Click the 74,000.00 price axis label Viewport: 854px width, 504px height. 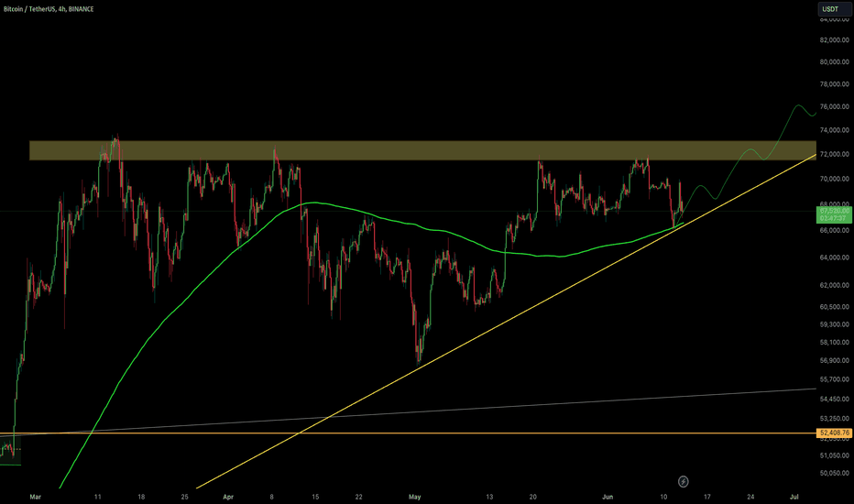[x=835, y=130]
